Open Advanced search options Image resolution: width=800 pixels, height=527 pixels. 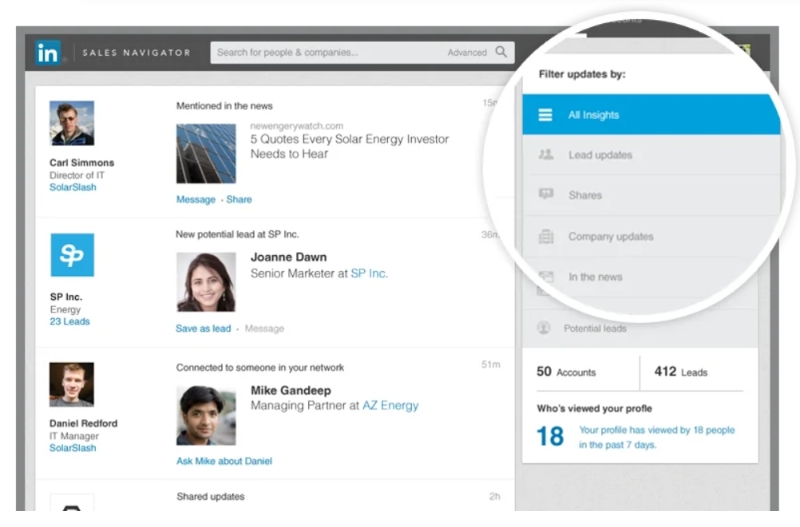[x=466, y=53]
